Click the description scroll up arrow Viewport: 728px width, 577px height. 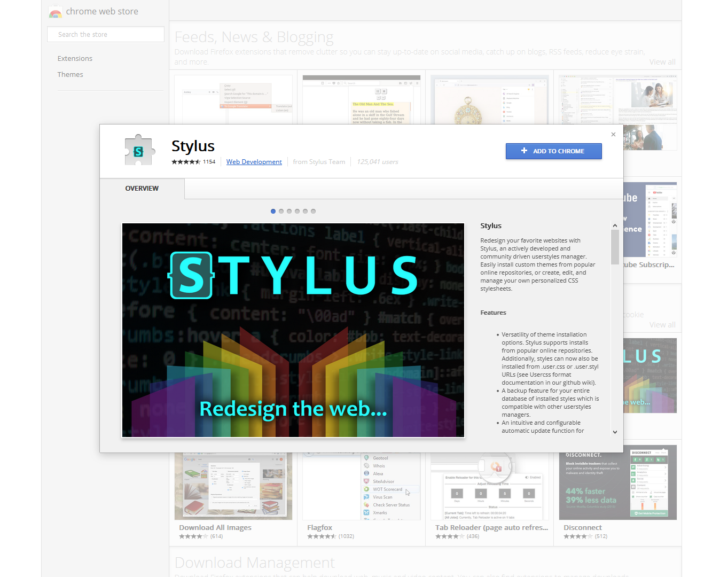(615, 226)
